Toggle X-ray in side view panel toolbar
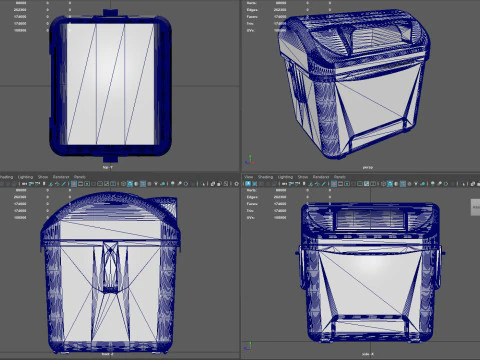The width and height of the screenshot is (480, 360). [473, 184]
